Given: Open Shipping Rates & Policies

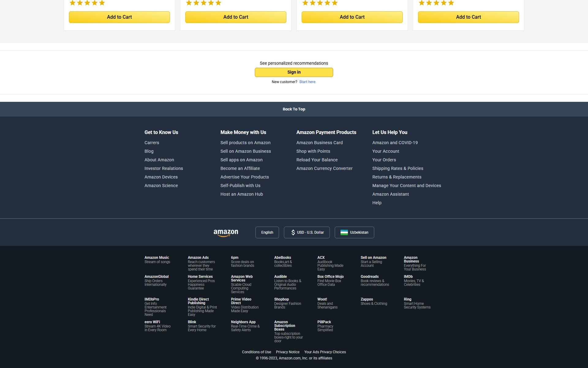Looking at the screenshot, I should tap(398, 168).
